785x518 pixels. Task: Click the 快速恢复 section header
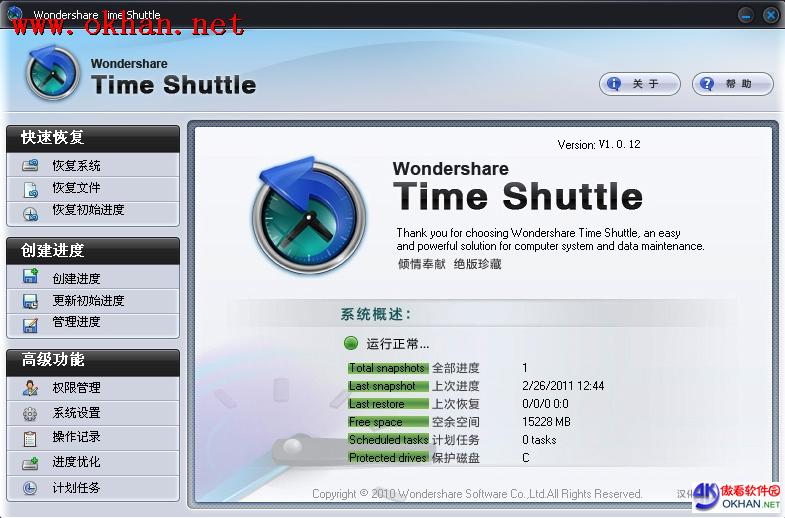[93, 138]
